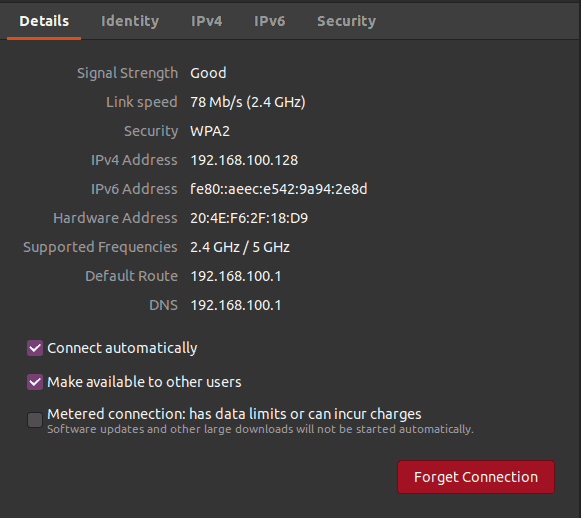Viewport: 581px width, 518px height.
Task: Click the Signal Strength label
Action: click(127, 73)
